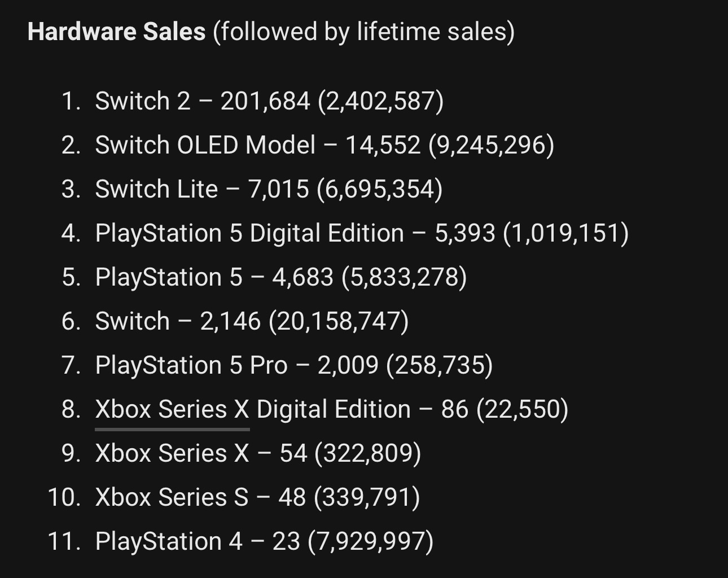Select the PlayStation 5 Pro entry name
728x578 pixels.
191,366
